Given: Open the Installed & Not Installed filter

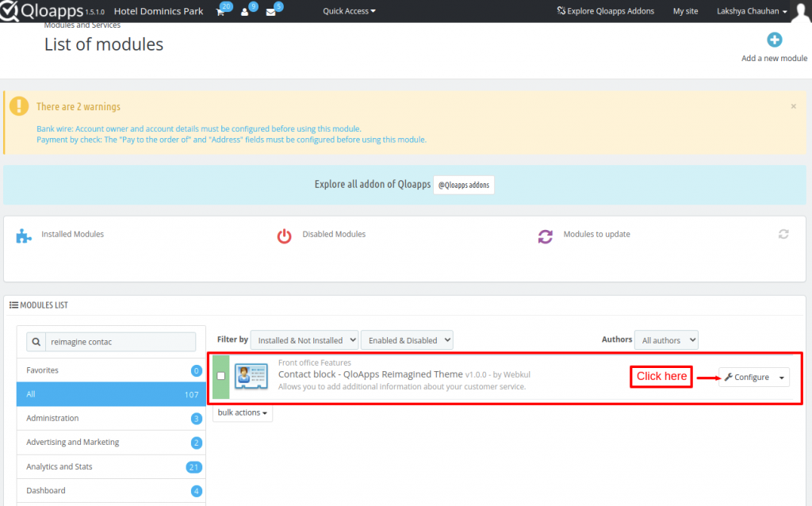Looking at the screenshot, I should 304,340.
